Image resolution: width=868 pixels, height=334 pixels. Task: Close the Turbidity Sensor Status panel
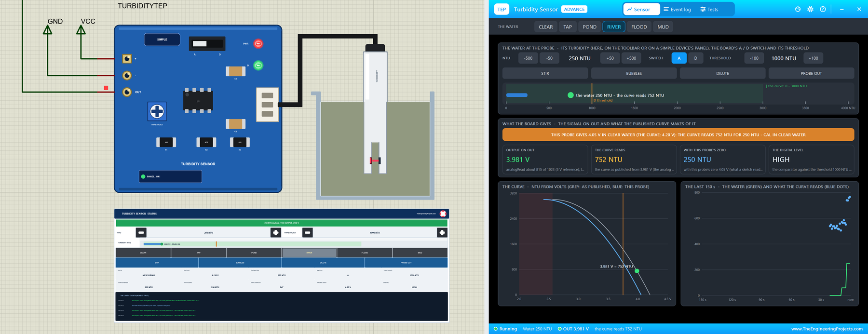(x=443, y=214)
